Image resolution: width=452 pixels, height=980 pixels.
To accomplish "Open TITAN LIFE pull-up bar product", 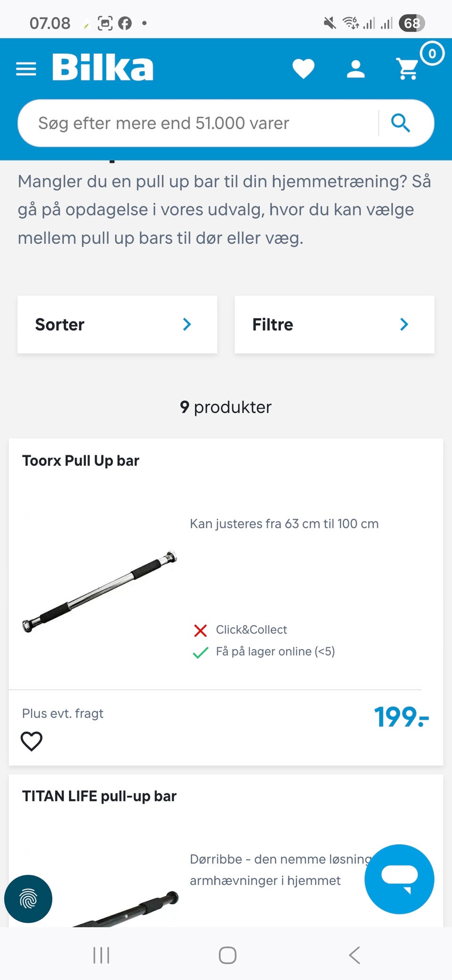I will pyautogui.click(x=99, y=796).
